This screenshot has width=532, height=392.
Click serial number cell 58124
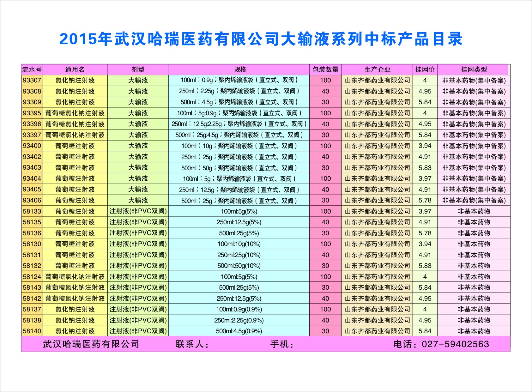[32, 276]
